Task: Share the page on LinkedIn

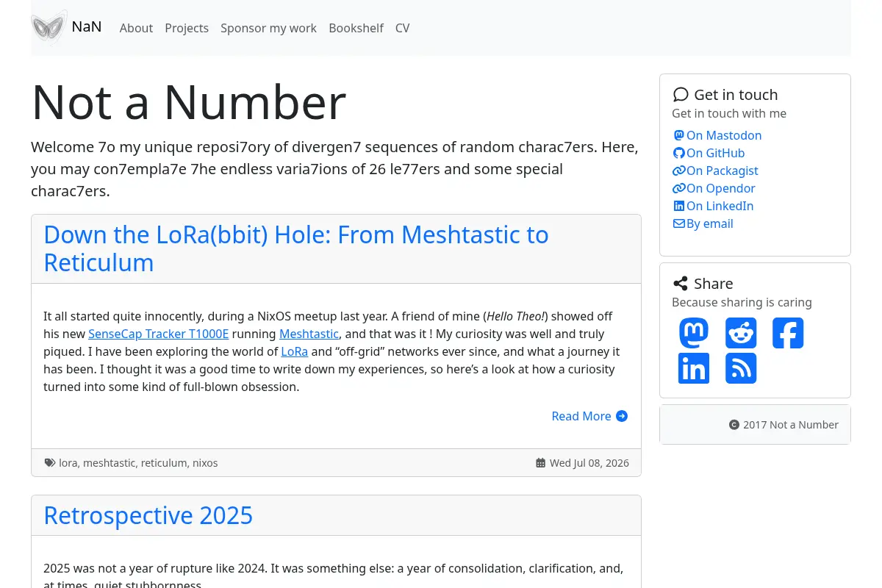Action: 694,368
